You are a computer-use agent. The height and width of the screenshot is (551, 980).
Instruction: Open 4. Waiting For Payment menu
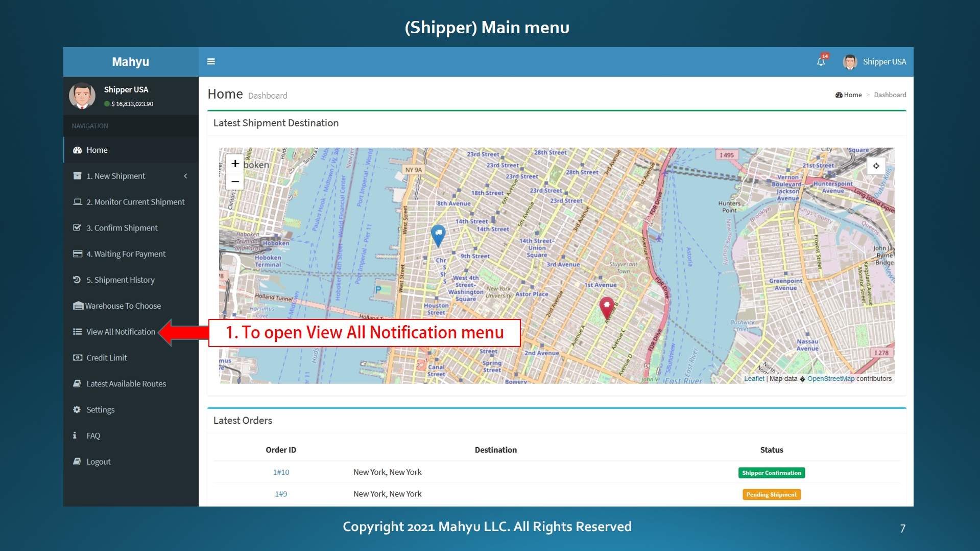tap(131, 254)
